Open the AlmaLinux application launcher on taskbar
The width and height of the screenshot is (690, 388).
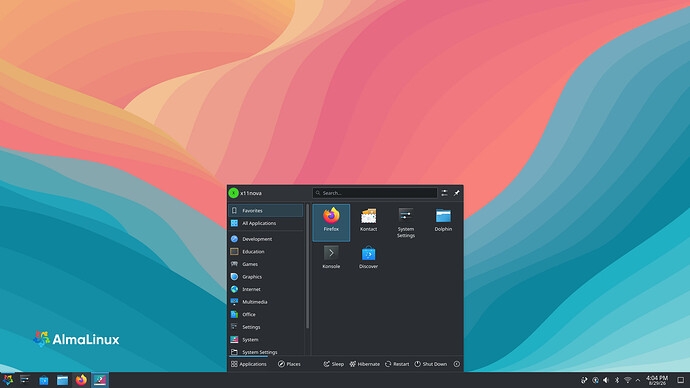8,380
